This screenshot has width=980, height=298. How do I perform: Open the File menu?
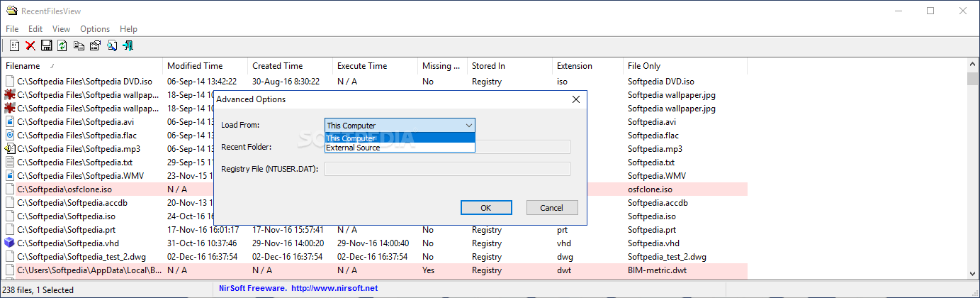click(x=12, y=29)
